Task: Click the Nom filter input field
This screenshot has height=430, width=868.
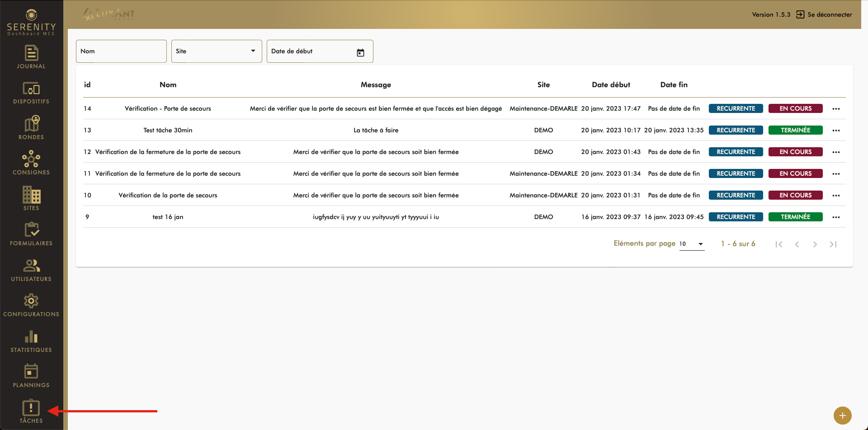Action: (121, 51)
